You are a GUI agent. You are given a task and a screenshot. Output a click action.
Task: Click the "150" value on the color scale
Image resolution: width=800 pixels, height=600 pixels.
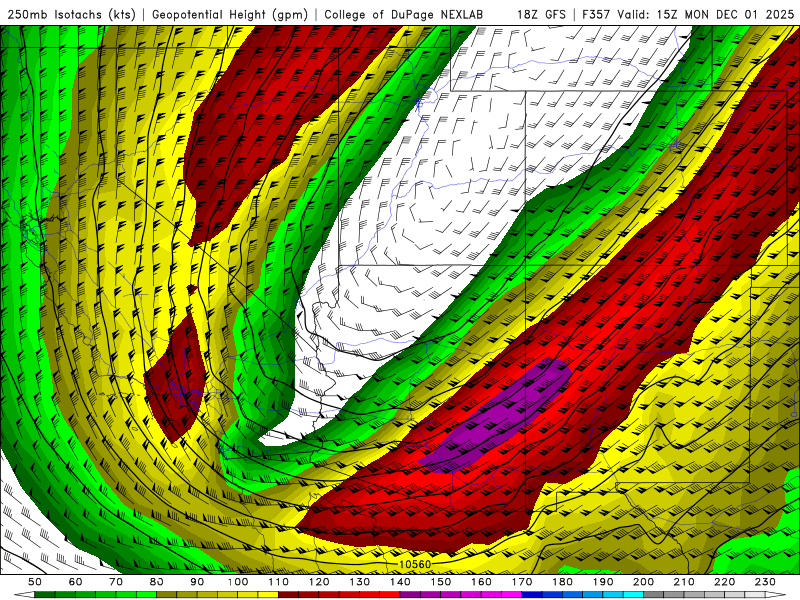pos(441,582)
